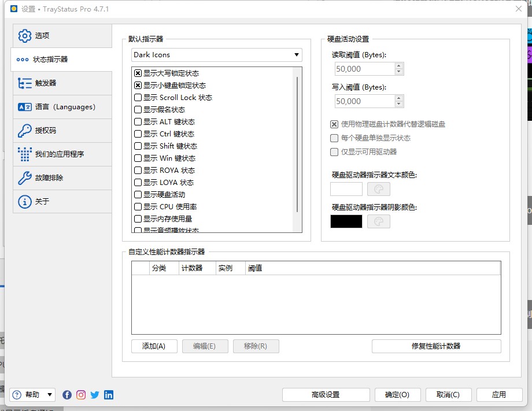
Task: Click palette button for 文本颜色
Action: (x=379, y=189)
